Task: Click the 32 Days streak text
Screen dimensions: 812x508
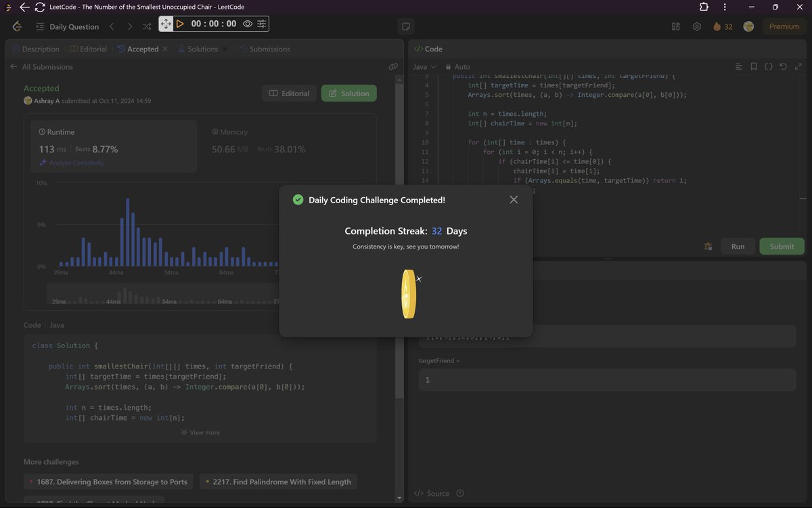Action: (x=449, y=231)
